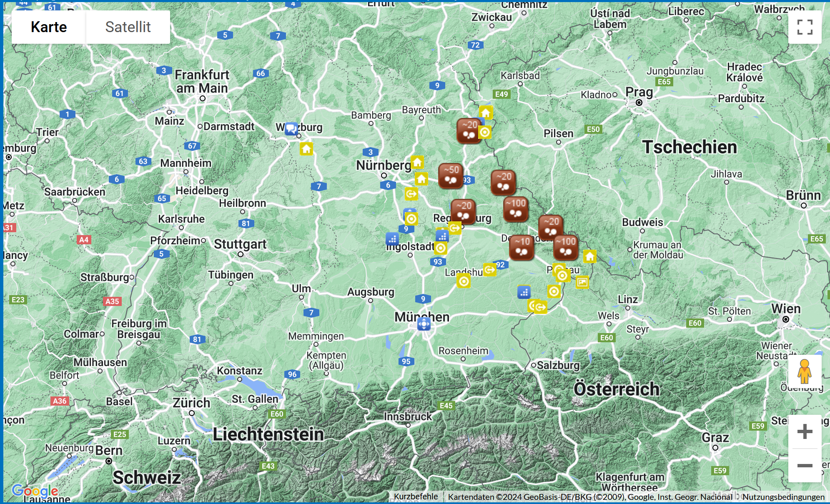The width and height of the screenshot is (830, 504).
Task: Open the blue chat marker at Würzburg
Action: [291, 128]
